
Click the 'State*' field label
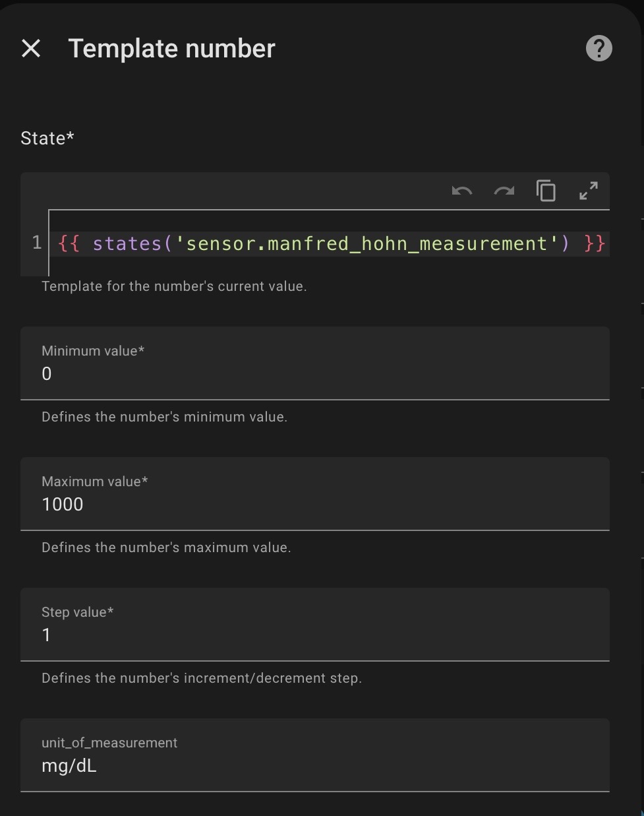47,138
